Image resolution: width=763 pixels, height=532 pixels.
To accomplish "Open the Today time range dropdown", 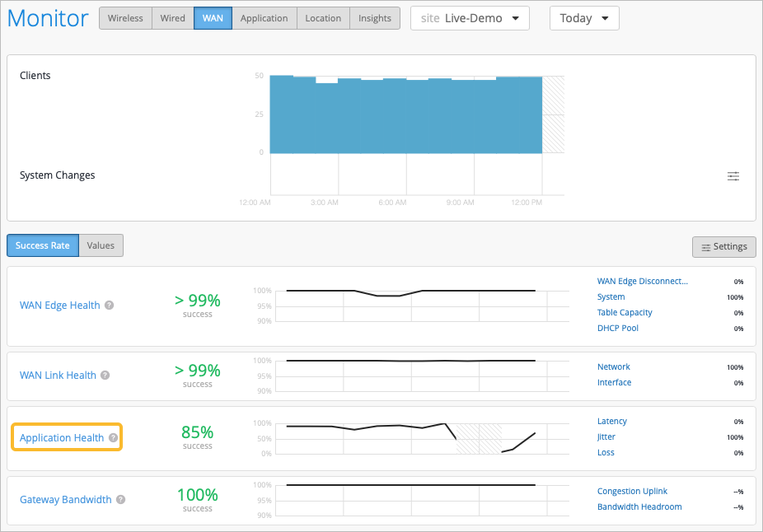I will click(x=584, y=18).
